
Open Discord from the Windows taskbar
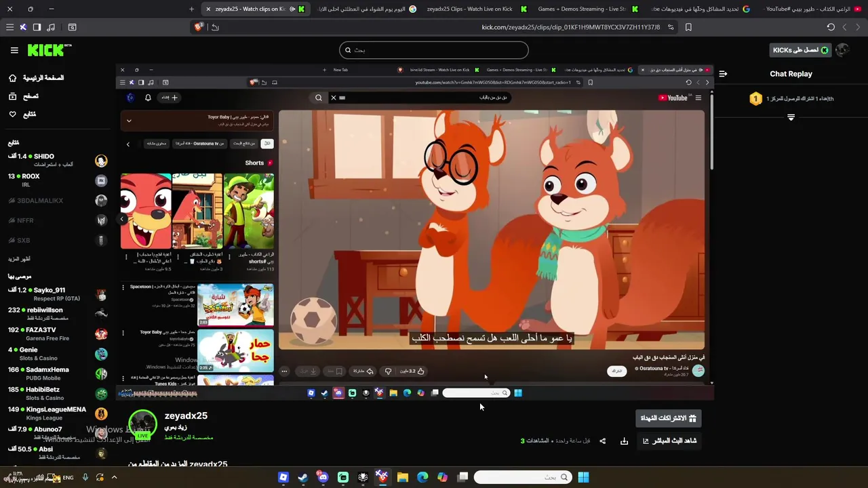pyautogui.click(x=323, y=477)
